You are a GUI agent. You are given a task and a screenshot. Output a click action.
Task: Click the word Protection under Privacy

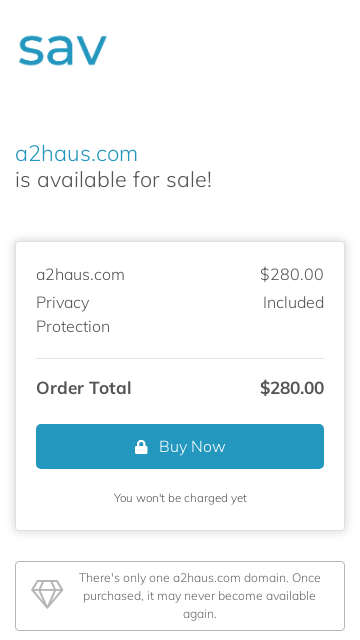(73, 327)
